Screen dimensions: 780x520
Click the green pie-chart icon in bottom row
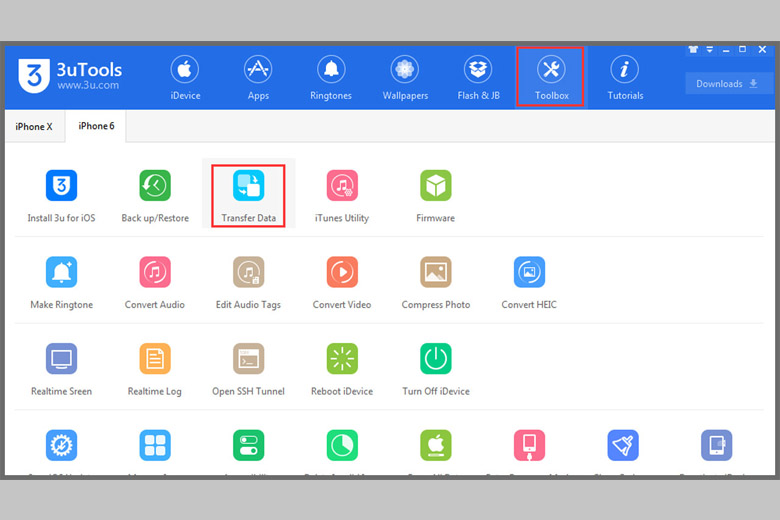pyautogui.click(x=342, y=445)
